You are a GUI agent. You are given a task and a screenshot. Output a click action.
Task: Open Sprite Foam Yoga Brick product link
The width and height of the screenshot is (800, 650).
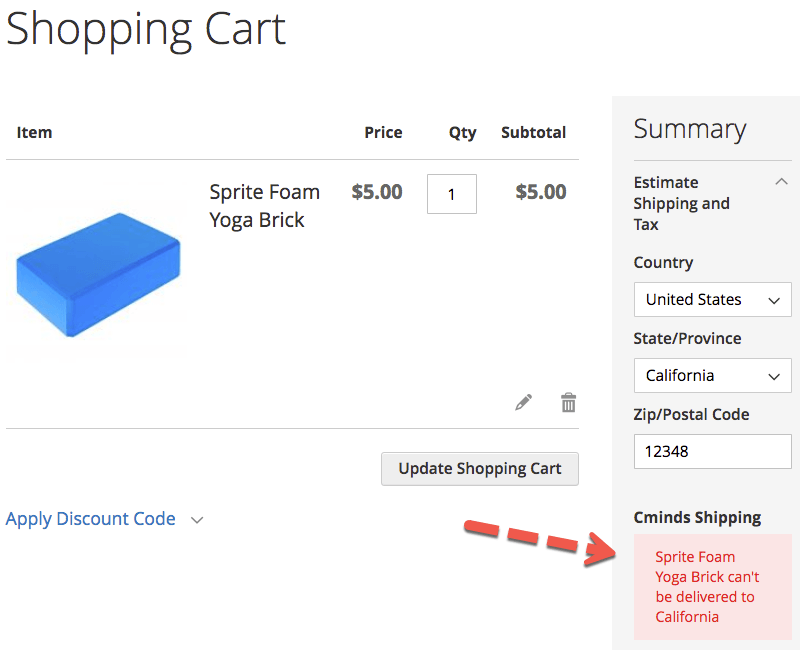264,205
